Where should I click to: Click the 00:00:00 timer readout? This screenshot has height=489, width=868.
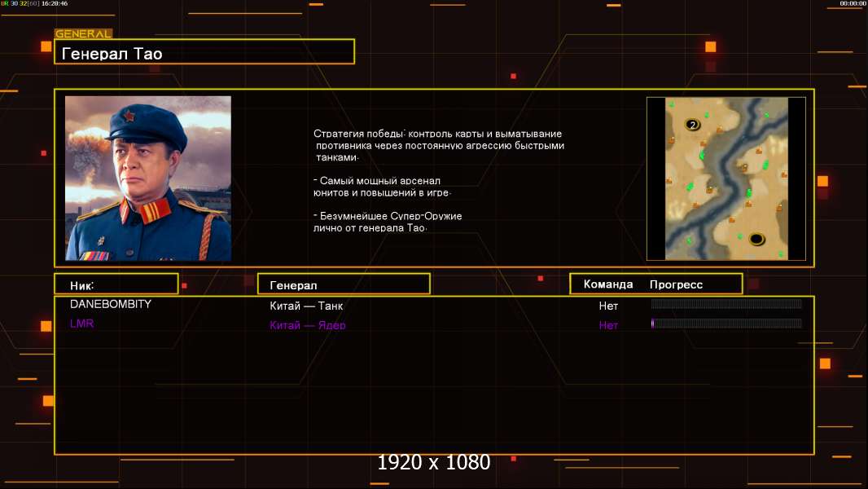click(x=853, y=3)
